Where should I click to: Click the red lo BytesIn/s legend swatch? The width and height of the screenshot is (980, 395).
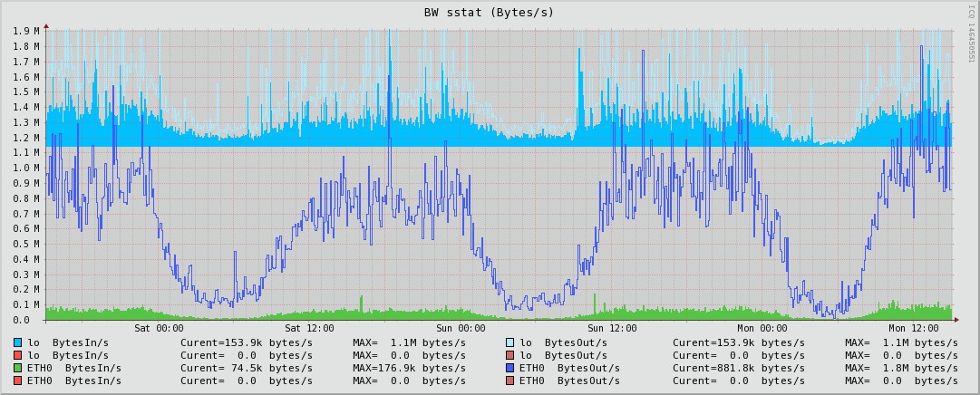point(17,356)
